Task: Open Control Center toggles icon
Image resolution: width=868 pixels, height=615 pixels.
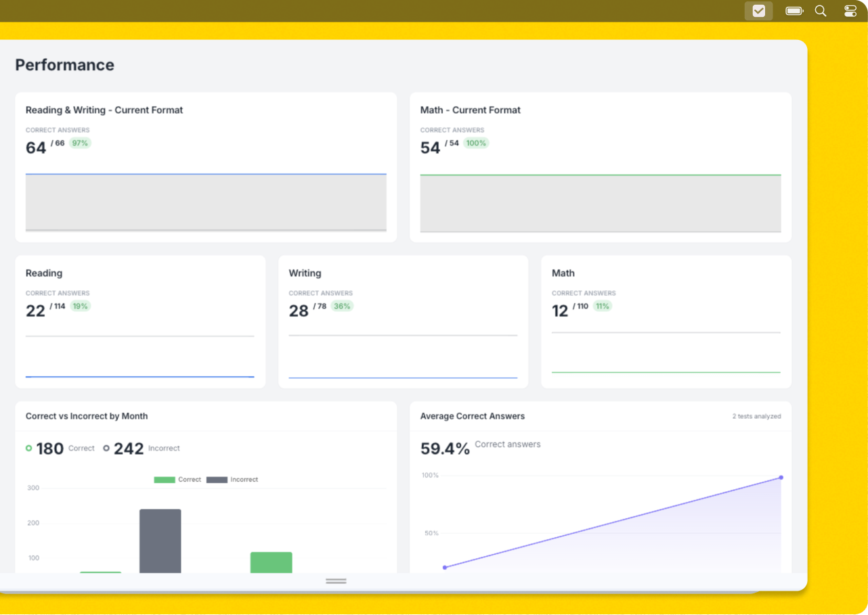Action: click(850, 11)
